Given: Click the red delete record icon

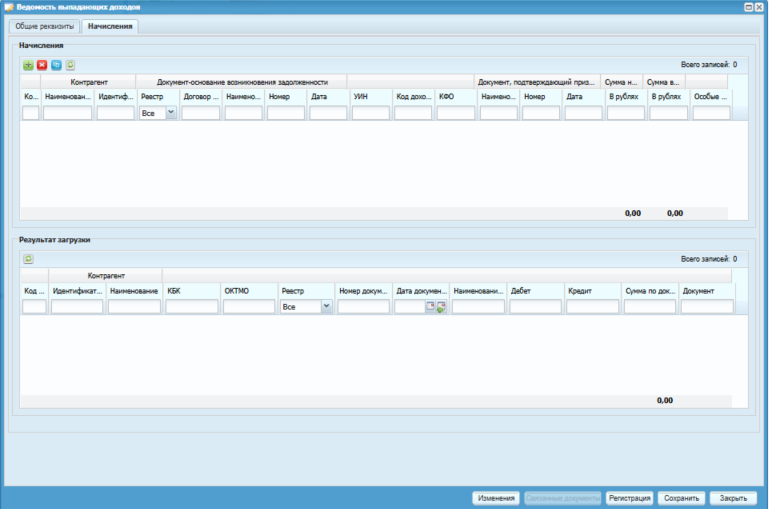Looking at the screenshot, I should point(42,65).
